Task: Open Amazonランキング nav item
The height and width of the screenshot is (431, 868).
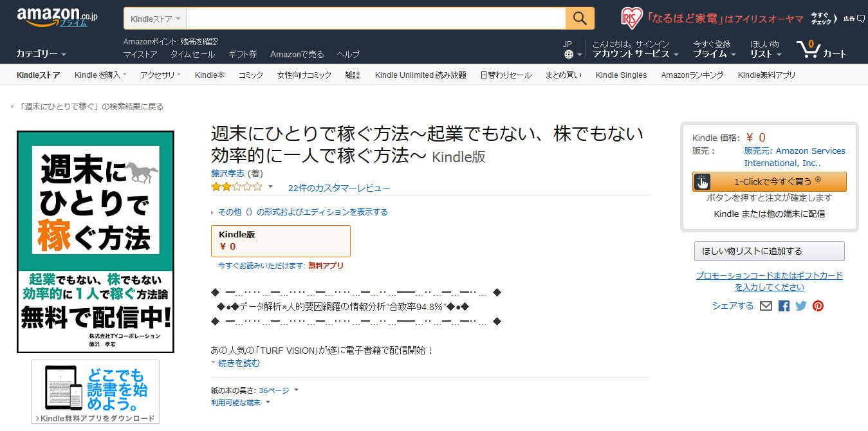Action: pos(692,75)
